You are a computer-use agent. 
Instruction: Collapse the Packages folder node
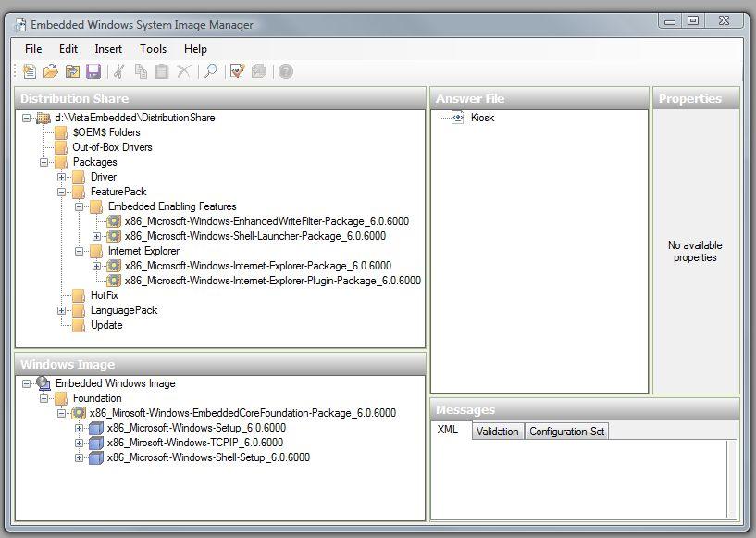point(43,162)
